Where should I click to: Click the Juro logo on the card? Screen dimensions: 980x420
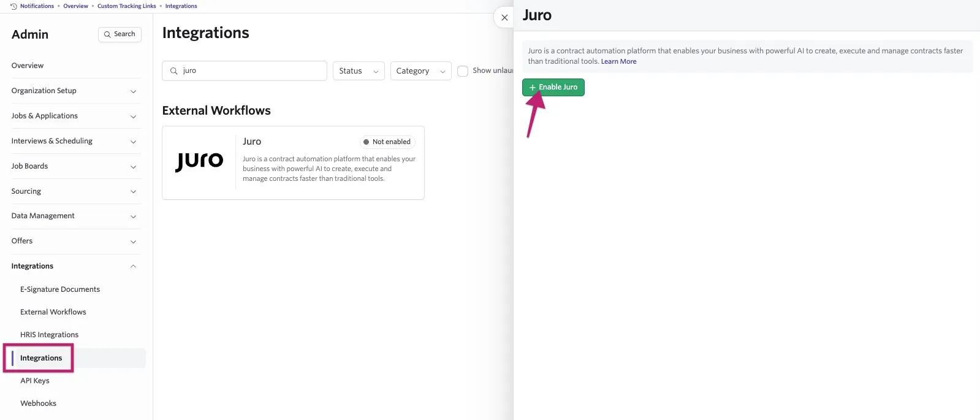click(199, 161)
